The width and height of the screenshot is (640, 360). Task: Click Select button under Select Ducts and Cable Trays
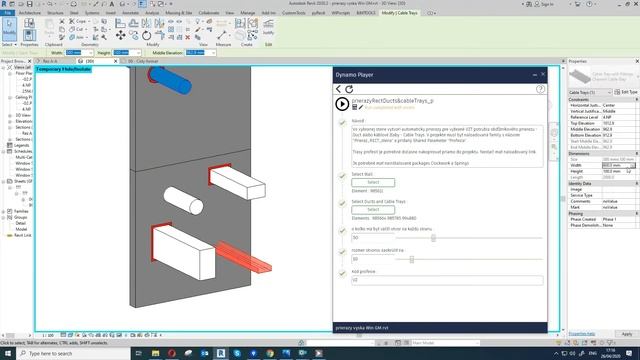tap(373, 210)
